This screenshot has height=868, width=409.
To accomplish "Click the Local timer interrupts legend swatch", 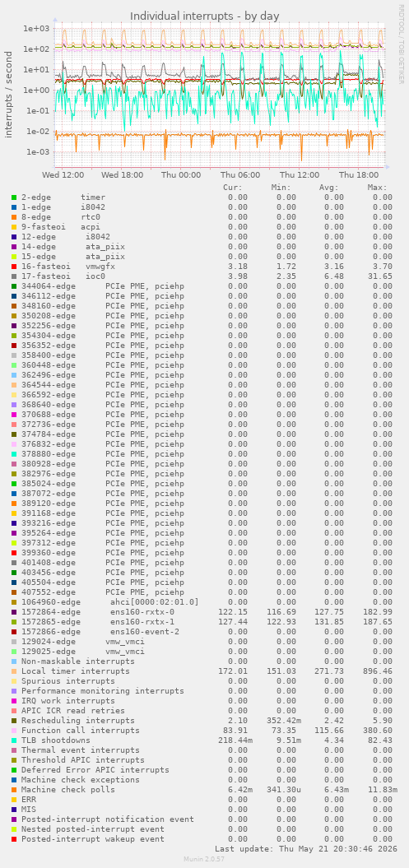I will click(14, 671).
